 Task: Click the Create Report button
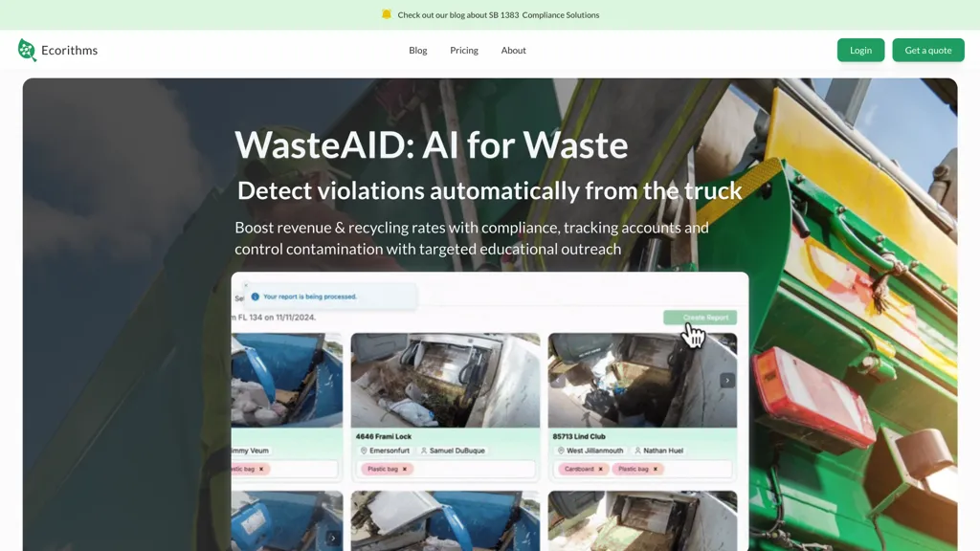click(700, 318)
